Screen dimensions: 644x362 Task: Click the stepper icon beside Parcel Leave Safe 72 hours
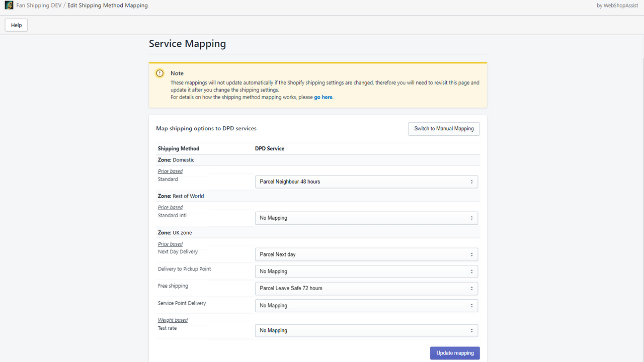pyautogui.click(x=471, y=288)
